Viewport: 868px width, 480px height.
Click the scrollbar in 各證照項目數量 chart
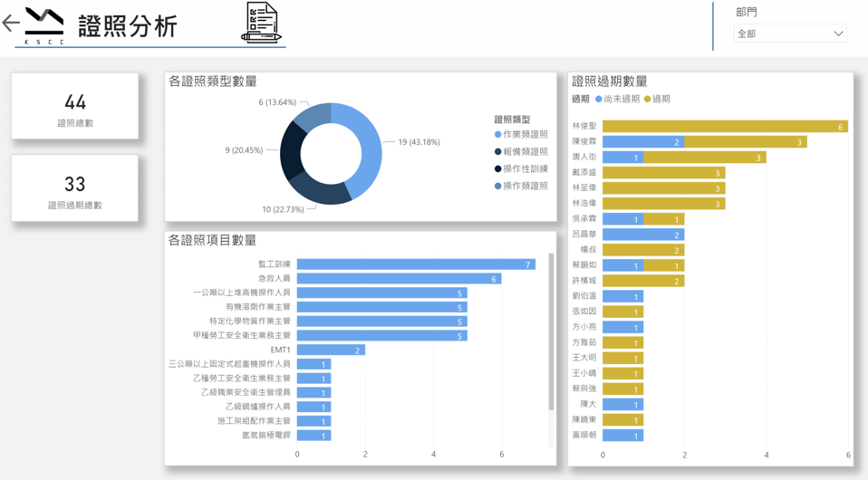552,332
